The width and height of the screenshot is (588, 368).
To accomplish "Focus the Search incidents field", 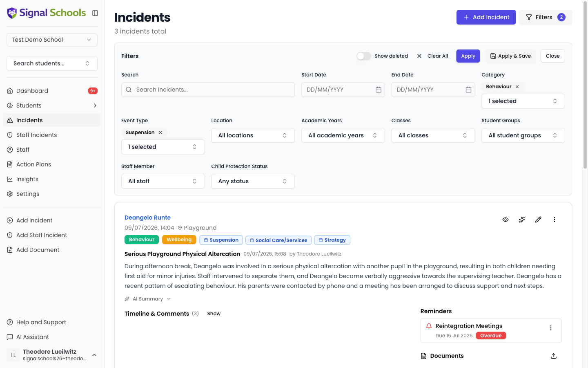I will click(208, 90).
